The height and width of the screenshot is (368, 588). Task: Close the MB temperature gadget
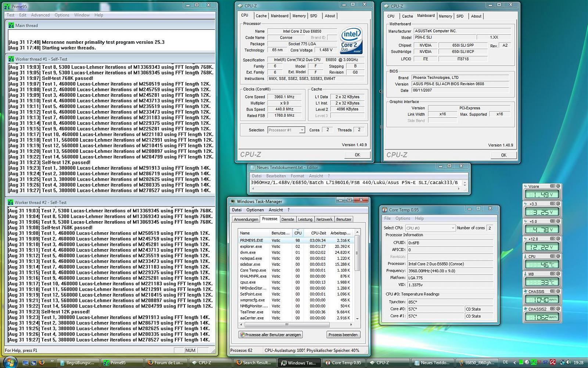[558, 273]
